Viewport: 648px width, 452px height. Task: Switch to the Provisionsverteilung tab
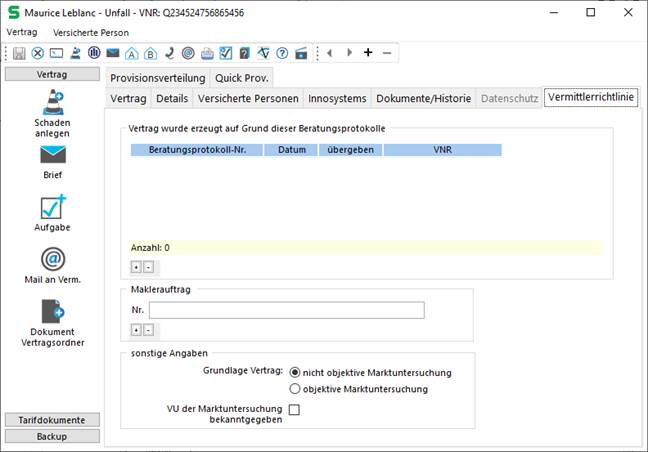(157, 78)
